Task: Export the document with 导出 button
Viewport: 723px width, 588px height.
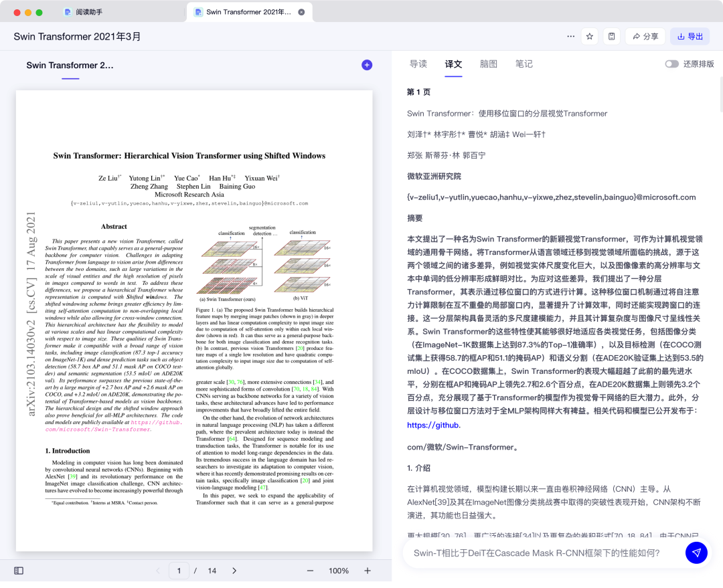Action: 690,36
